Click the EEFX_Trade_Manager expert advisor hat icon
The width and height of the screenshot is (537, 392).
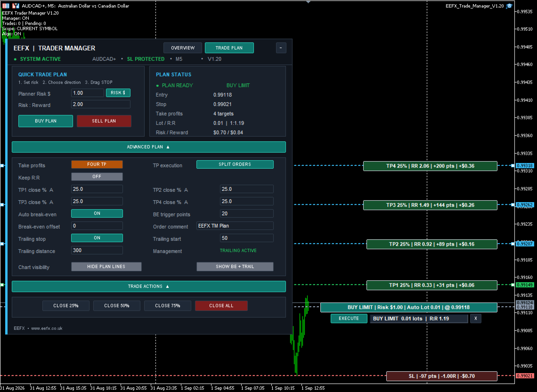pyautogui.click(x=509, y=6)
